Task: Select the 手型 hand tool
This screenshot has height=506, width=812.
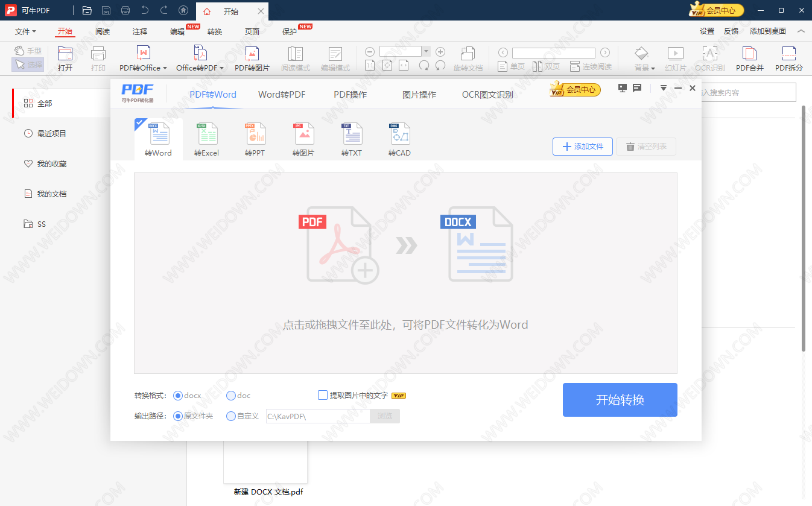Action: [28, 51]
